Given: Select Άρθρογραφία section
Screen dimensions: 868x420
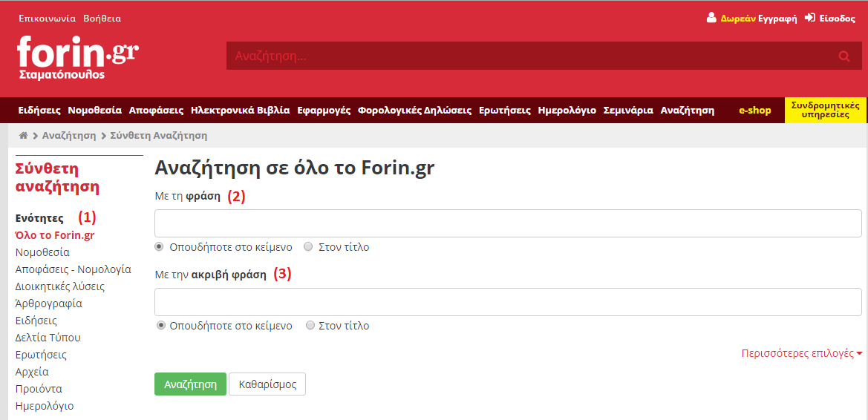Looking at the screenshot, I should (49, 303).
